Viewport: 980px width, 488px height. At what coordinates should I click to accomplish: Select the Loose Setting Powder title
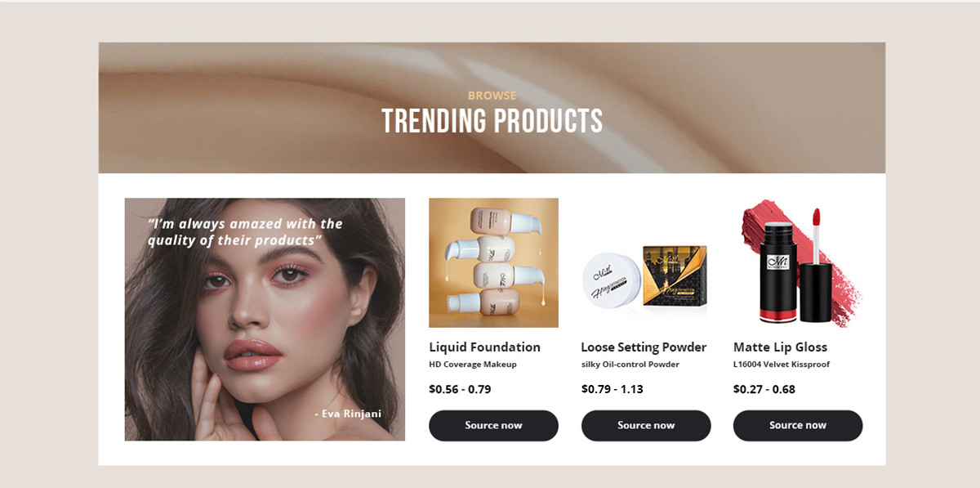point(644,347)
